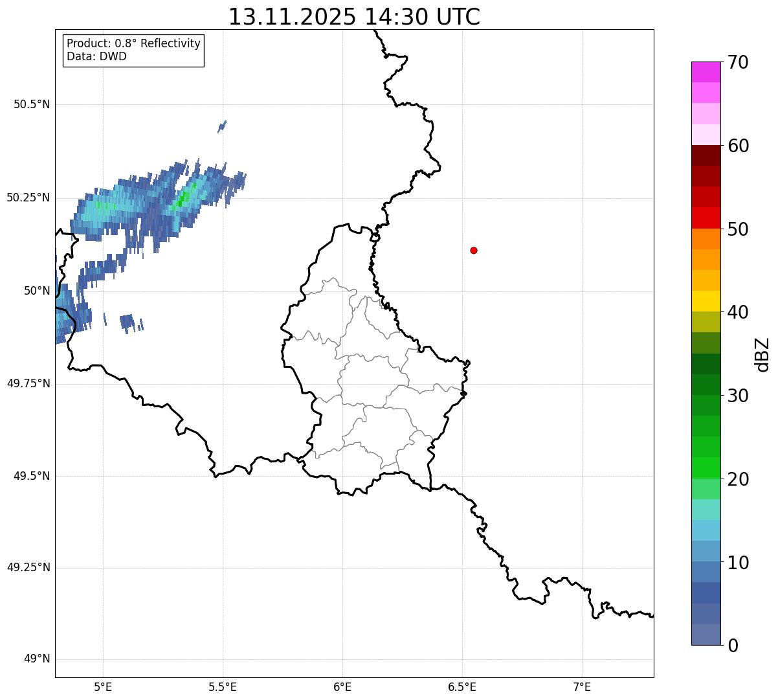Click the Data: DWD label
This screenshot has width=778, height=700.
96,56
